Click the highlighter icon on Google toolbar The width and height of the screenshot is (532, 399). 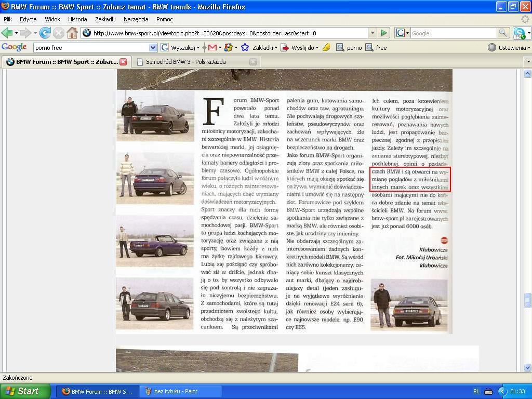[326, 47]
